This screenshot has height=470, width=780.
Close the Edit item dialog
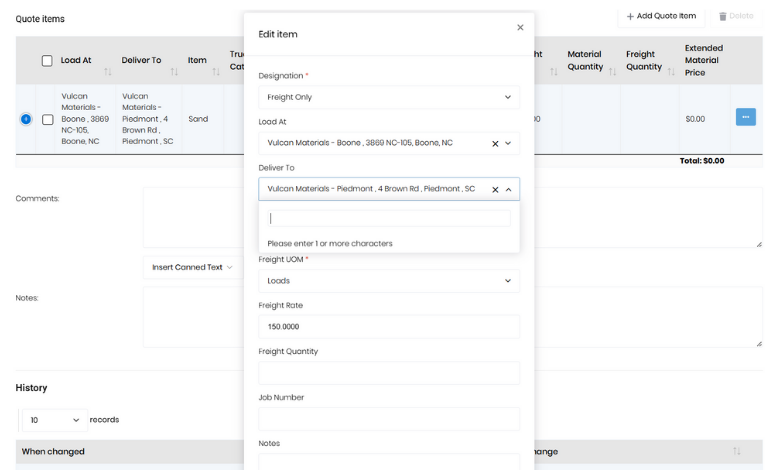(x=520, y=28)
